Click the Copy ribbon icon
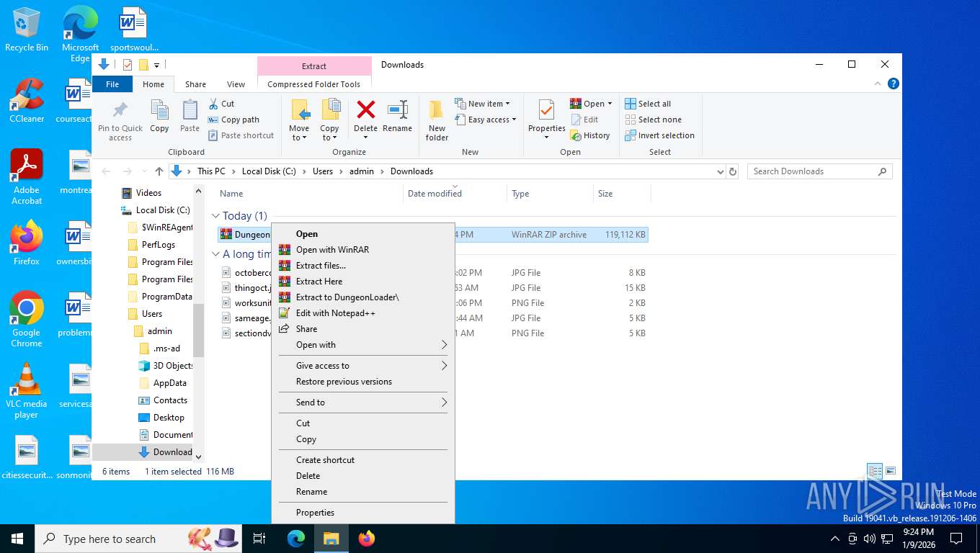 tap(159, 110)
